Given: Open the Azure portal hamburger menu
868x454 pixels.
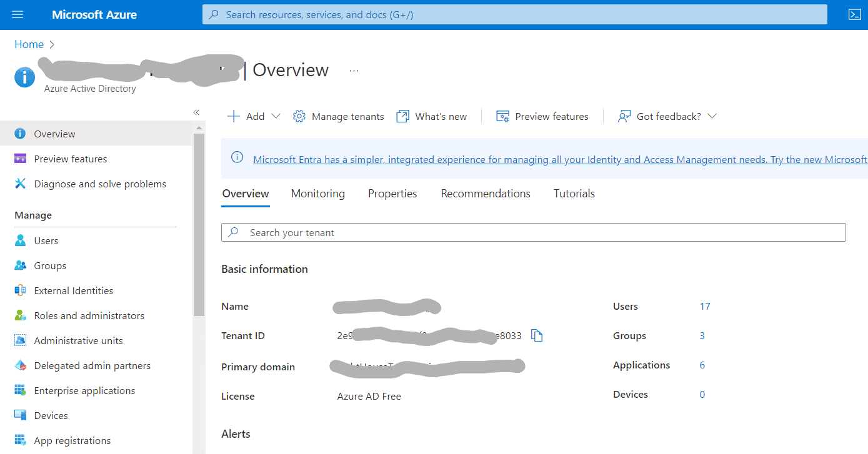Looking at the screenshot, I should (17, 14).
